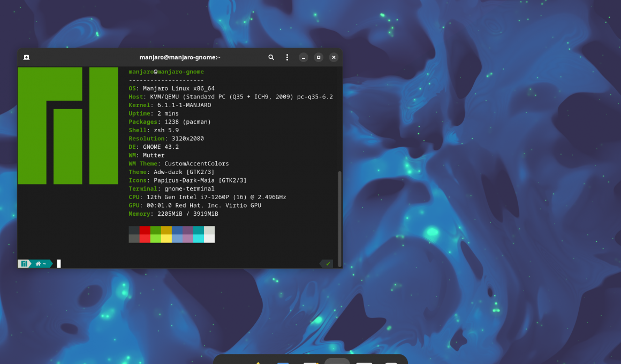The image size is (621, 364).
Task: Click the Packages: 1238 (pacman) line
Action: pyautogui.click(x=170, y=122)
